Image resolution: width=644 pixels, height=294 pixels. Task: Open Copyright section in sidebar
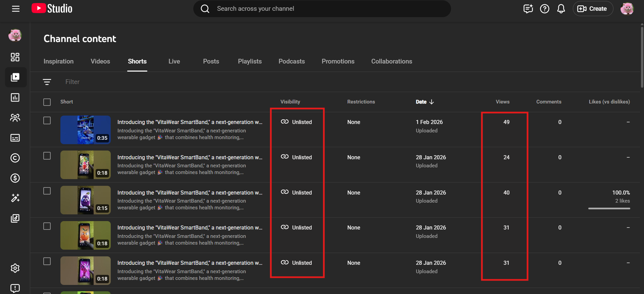point(15,158)
